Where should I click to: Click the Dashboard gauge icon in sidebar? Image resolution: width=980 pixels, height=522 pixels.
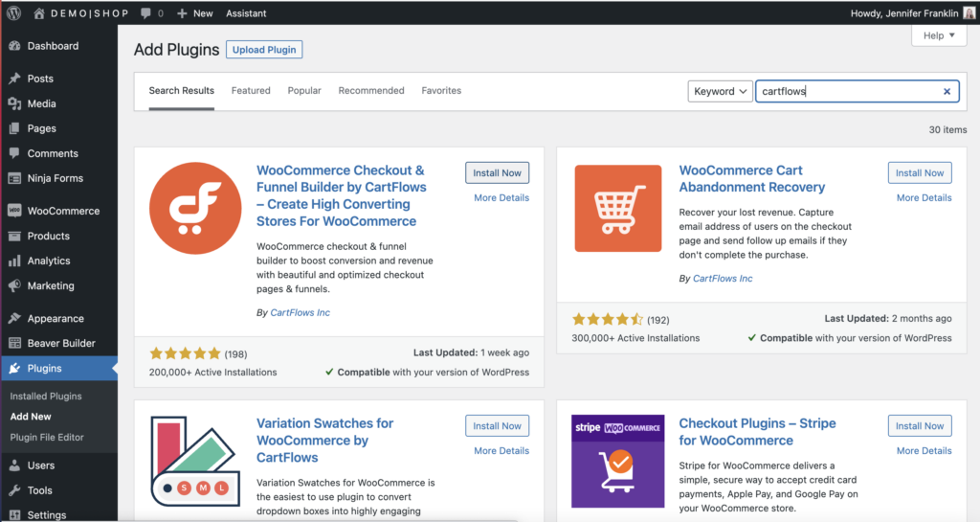[14, 46]
